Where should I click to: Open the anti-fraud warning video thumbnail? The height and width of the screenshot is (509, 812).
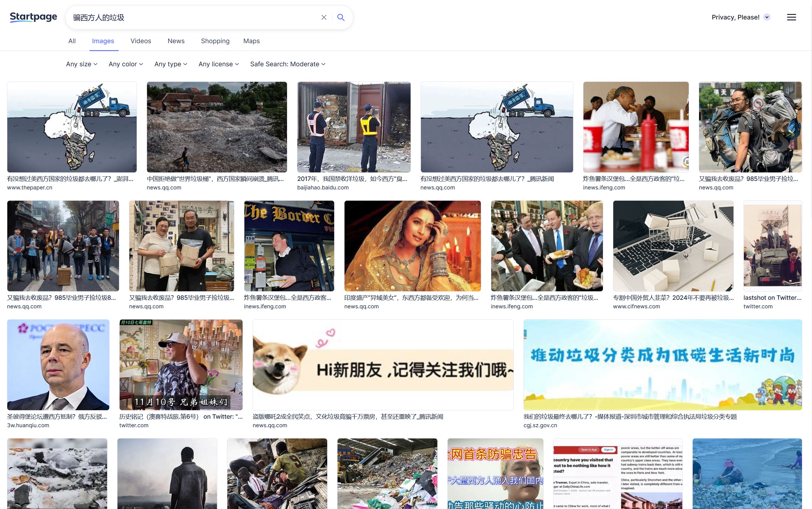point(495,474)
